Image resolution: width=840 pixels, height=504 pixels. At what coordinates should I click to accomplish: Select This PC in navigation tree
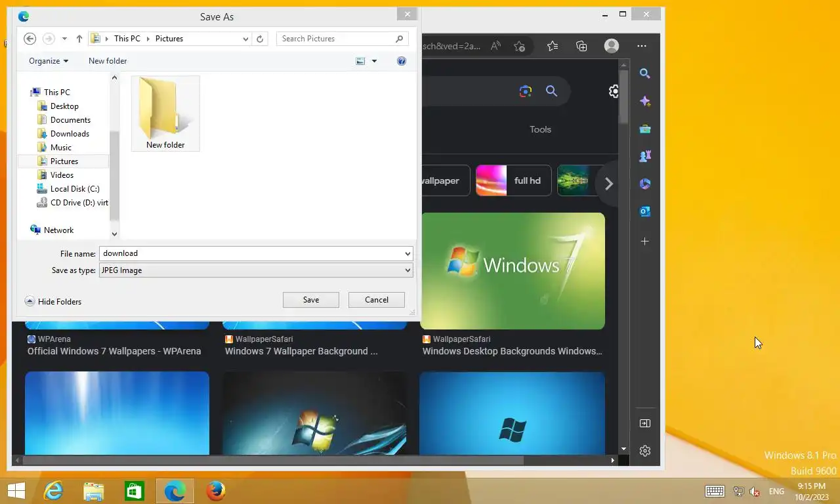pos(56,93)
